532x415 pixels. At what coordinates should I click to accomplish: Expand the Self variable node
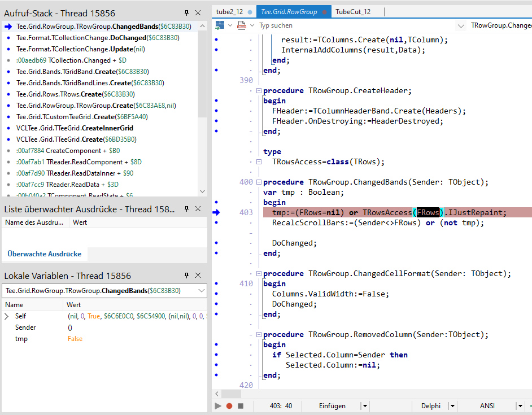tap(6, 316)
